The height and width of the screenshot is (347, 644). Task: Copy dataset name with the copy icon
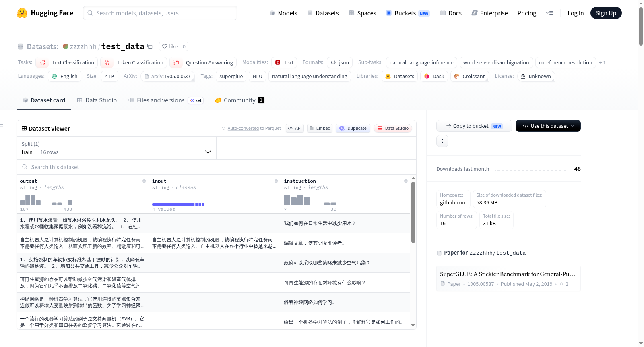point(150,46)
